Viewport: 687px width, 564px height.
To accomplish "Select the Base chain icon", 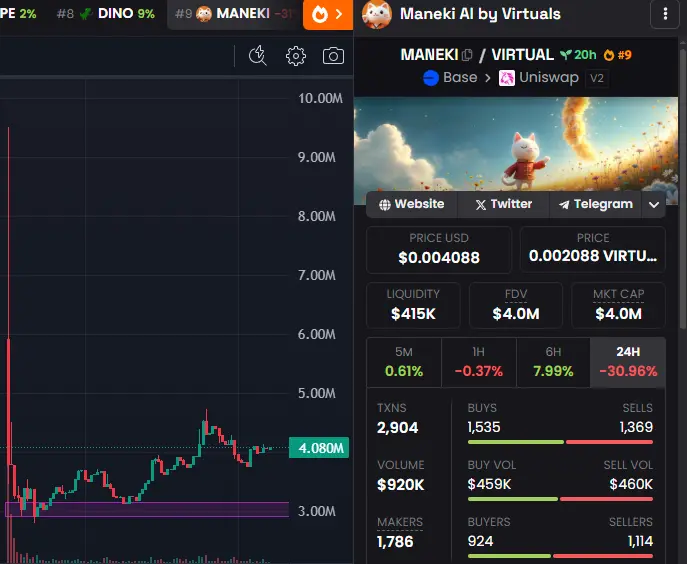I will click(x=431, y=78).
